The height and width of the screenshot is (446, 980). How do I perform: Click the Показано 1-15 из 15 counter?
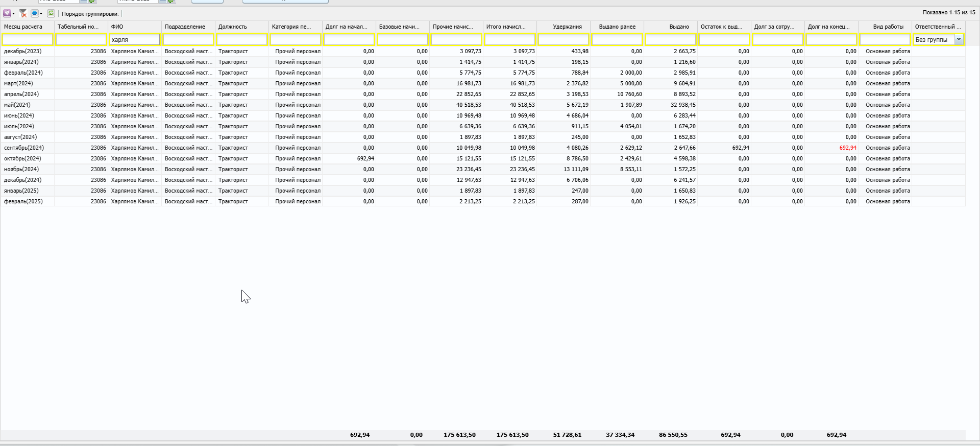coord(949,12)
